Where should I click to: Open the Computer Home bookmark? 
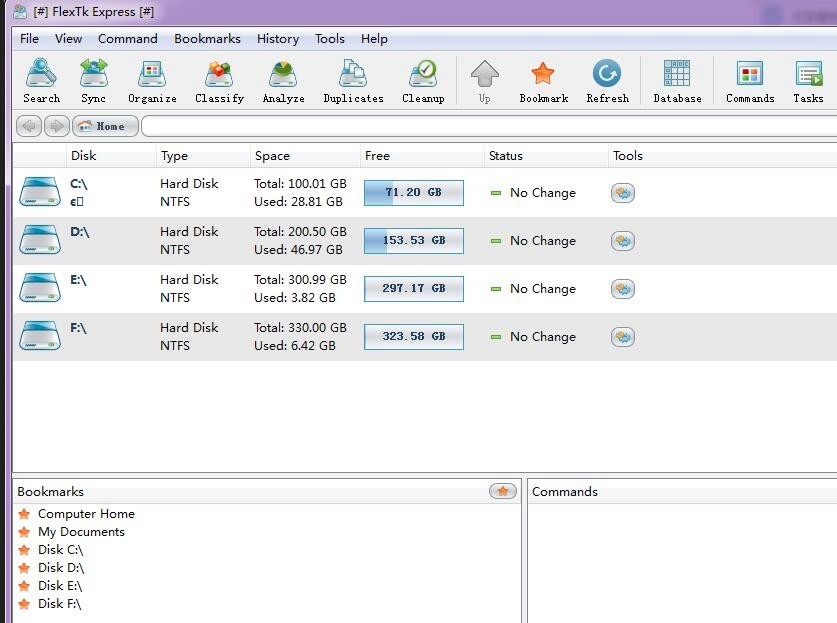[x=86, y=514]
